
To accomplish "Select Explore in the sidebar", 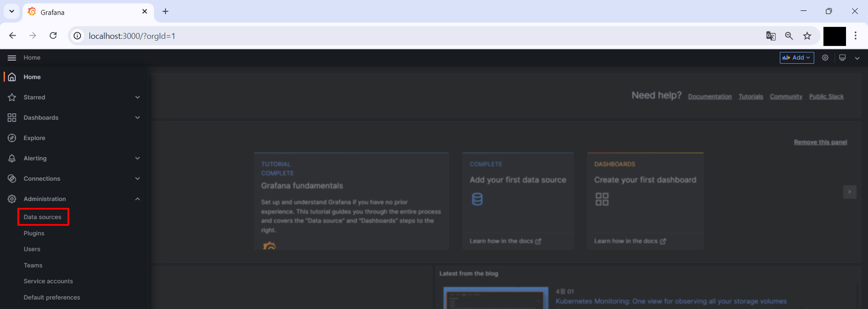I will click(x=34, y=138).
